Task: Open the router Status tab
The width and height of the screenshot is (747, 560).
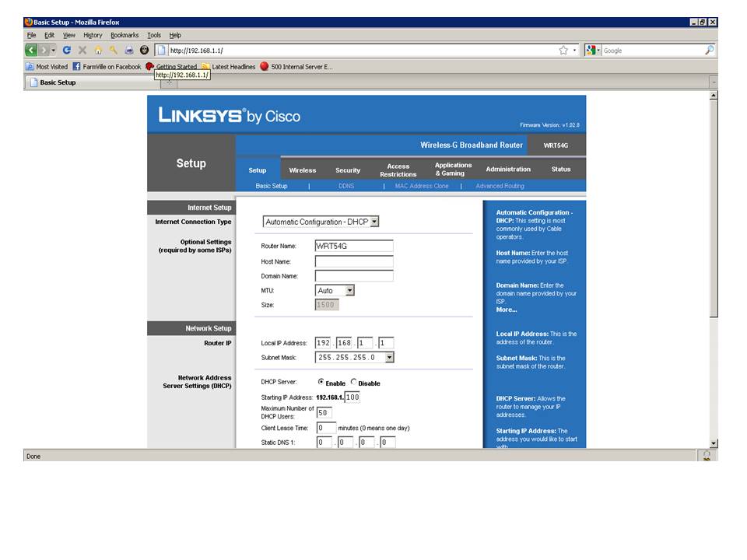Action: click(x=561, y=169)
